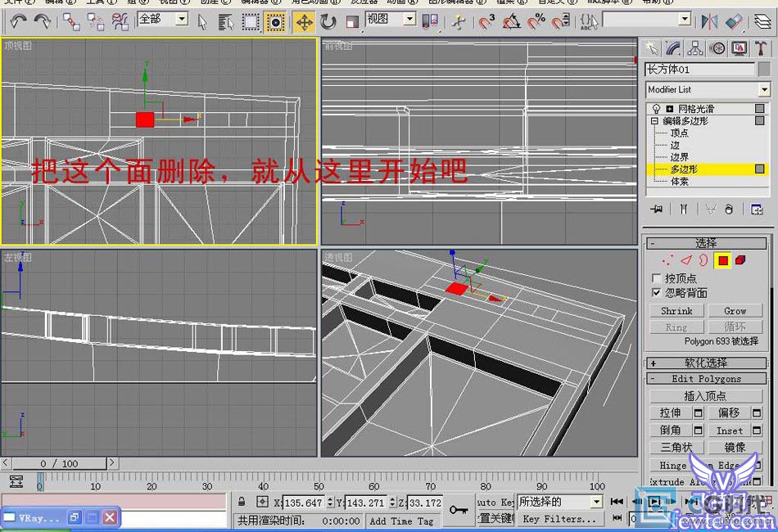Switch to the Modify command panel tab
The width and height of the screenshot is (778, 532).
click(673, 48)
